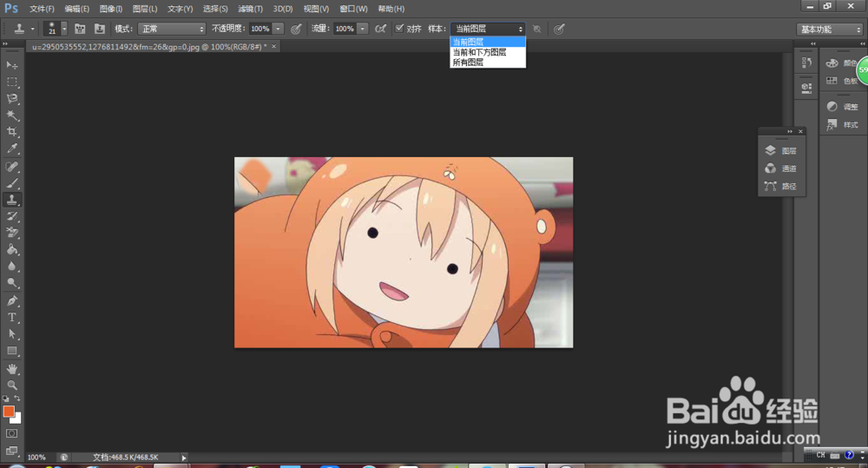Open the 模式 正常 blend mode dropdown

(x=172, y=29)
